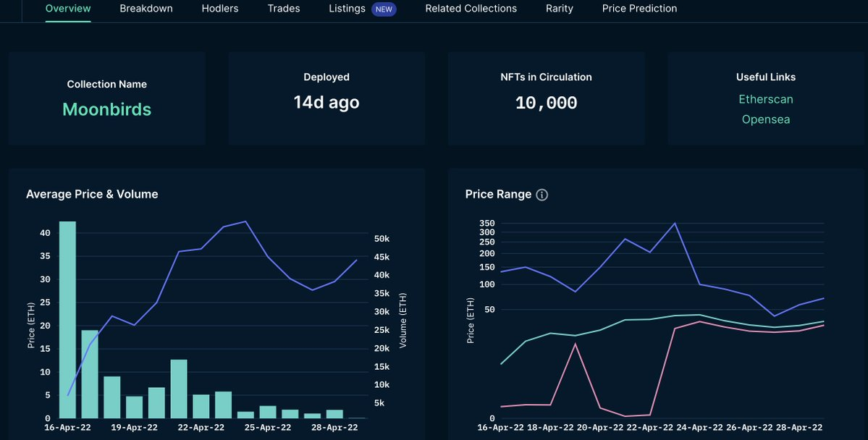This screenshot has height=440, width=868.
Task: Click the NEW badge beside Listings
Action: coord(384,9)
